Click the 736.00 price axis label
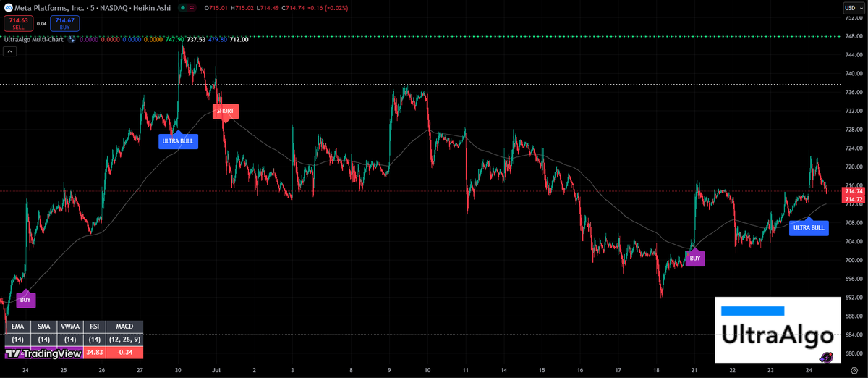868x378 pixels. click(x=854, y=92)
